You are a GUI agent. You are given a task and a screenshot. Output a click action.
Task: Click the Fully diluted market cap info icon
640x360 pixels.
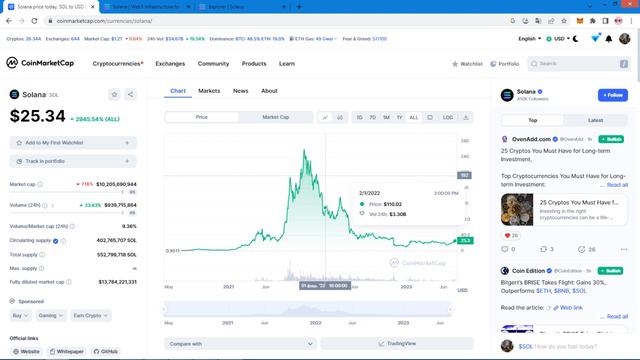pyautogui.click(x=69, y=282)
